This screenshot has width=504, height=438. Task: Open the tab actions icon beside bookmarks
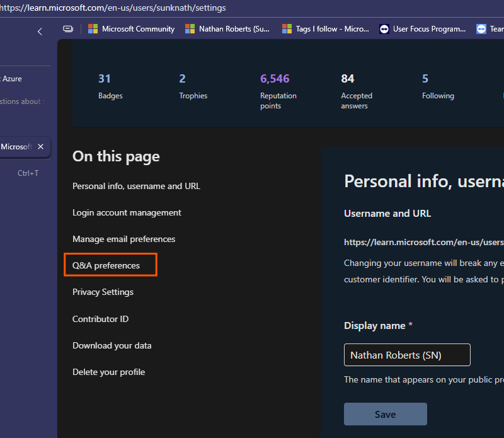pos(68,29)
